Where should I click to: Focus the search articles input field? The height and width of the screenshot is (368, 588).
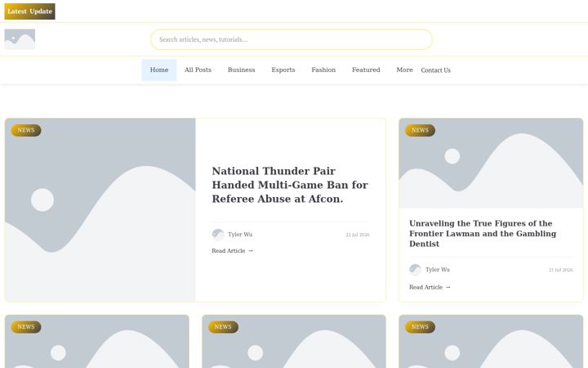292,39
